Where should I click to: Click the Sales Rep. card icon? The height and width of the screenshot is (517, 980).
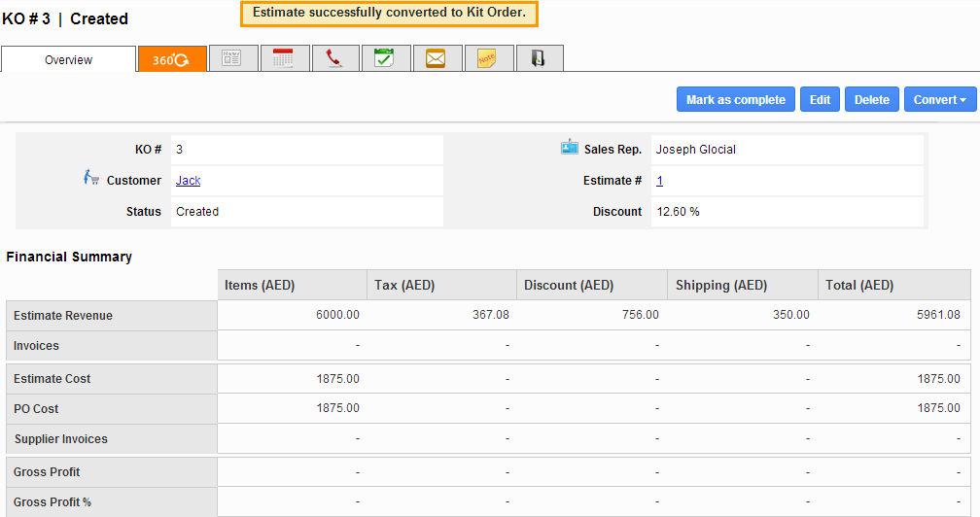(570, 148)
